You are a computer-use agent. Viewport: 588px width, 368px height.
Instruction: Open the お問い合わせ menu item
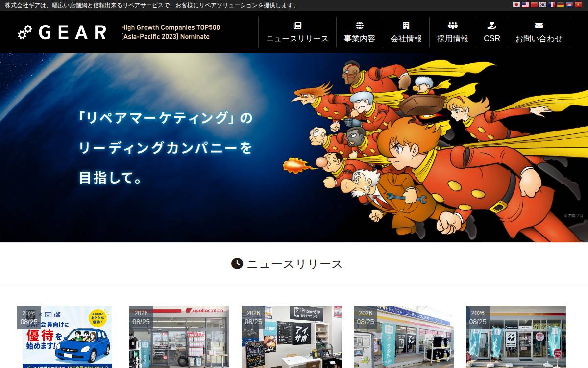click(x=539, y=32)
